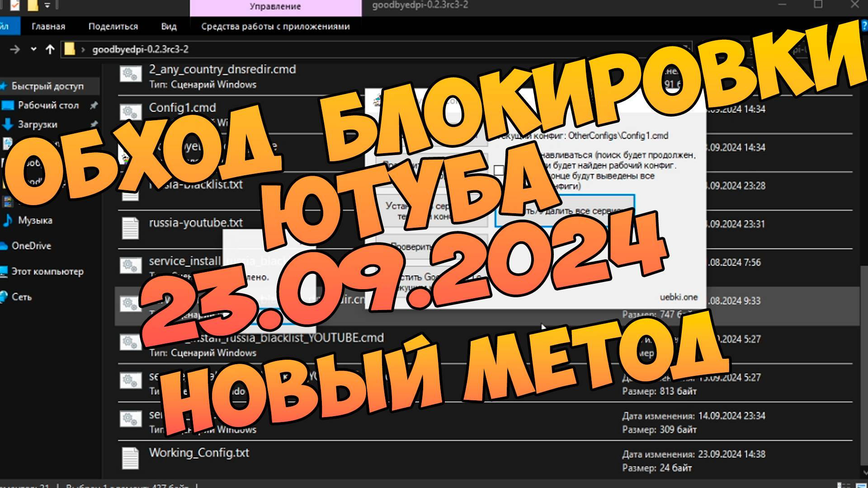Click the russia-youtube.txt text file icon
This screenshot has height=488, width=868.
coord(130,227)
